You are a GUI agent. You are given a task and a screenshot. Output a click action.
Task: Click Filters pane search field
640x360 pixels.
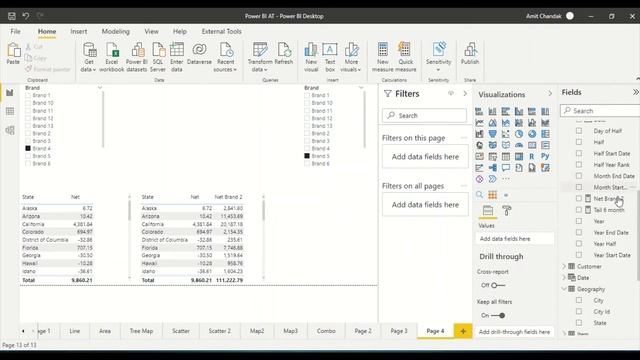[x=424, y=116]
